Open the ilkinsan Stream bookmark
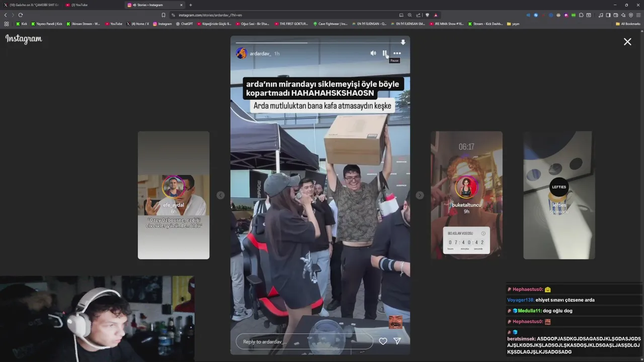The height and width of the screenshot is (362, 644). [x=83, y=24]
